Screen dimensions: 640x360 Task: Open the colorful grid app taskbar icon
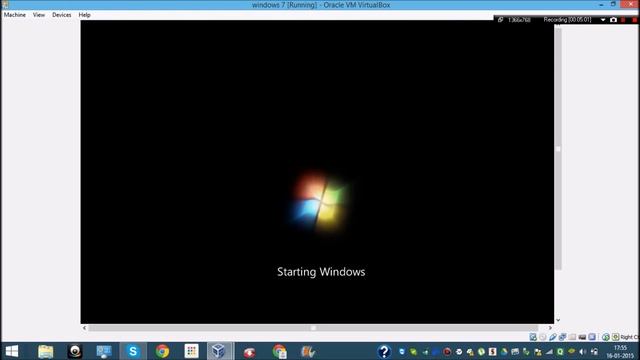[x=191, y=351]
